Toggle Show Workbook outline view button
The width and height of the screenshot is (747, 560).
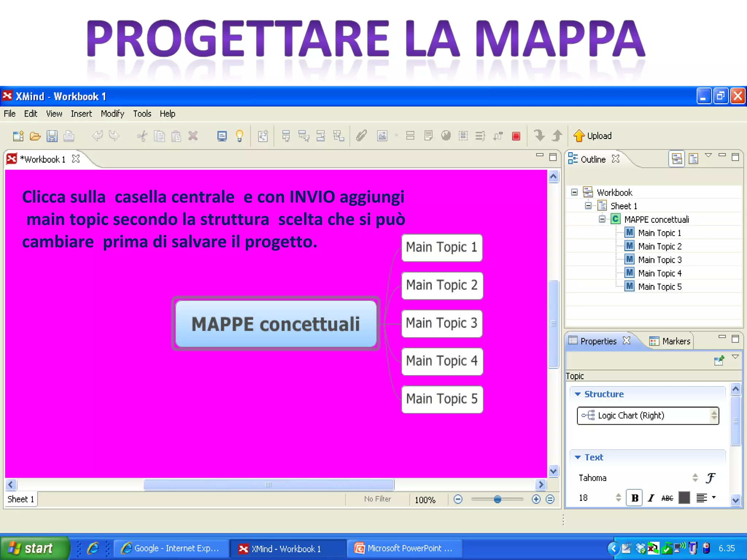(677, 159)
